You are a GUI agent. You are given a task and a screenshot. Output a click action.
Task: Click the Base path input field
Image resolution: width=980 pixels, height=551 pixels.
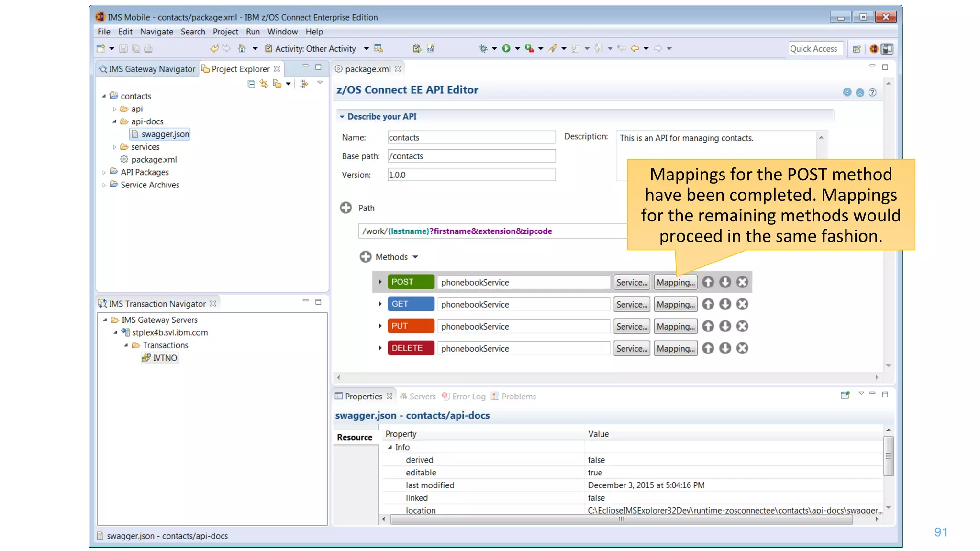471,156
